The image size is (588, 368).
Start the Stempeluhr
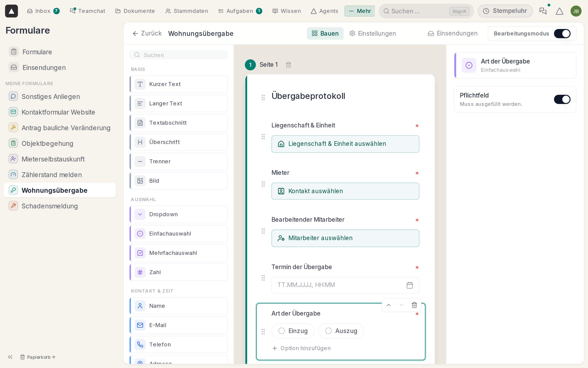tap(505, 11)
